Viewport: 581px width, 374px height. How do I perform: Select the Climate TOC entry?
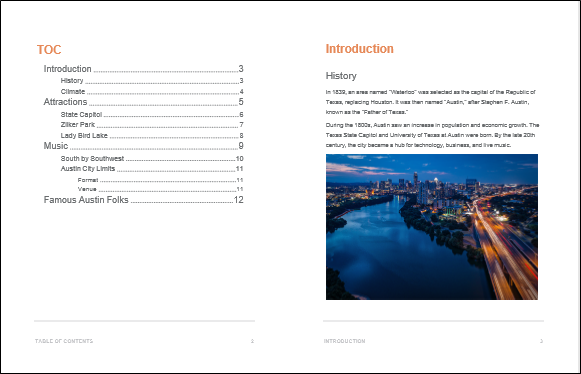(x=152, y=92)
